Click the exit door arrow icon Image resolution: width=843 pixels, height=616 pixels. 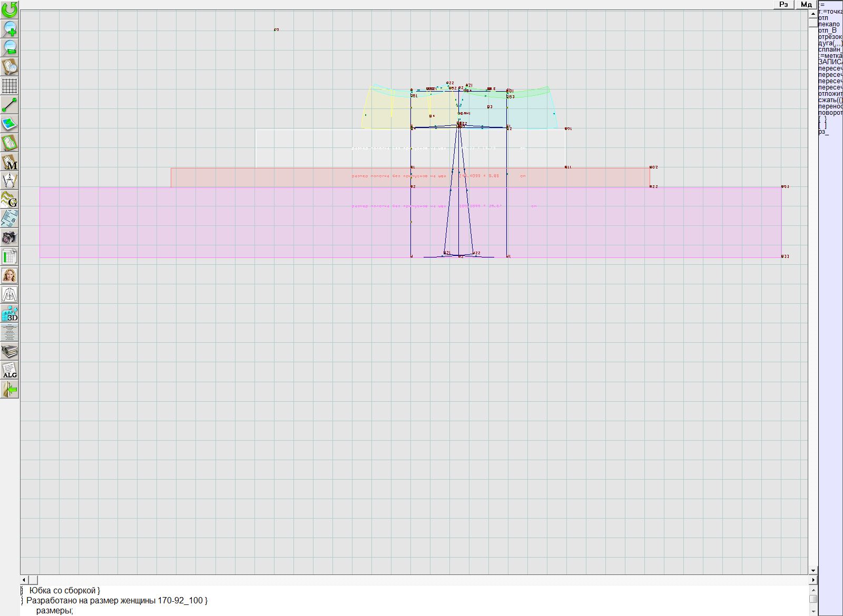pyautogui.click(x=9, y=389)
